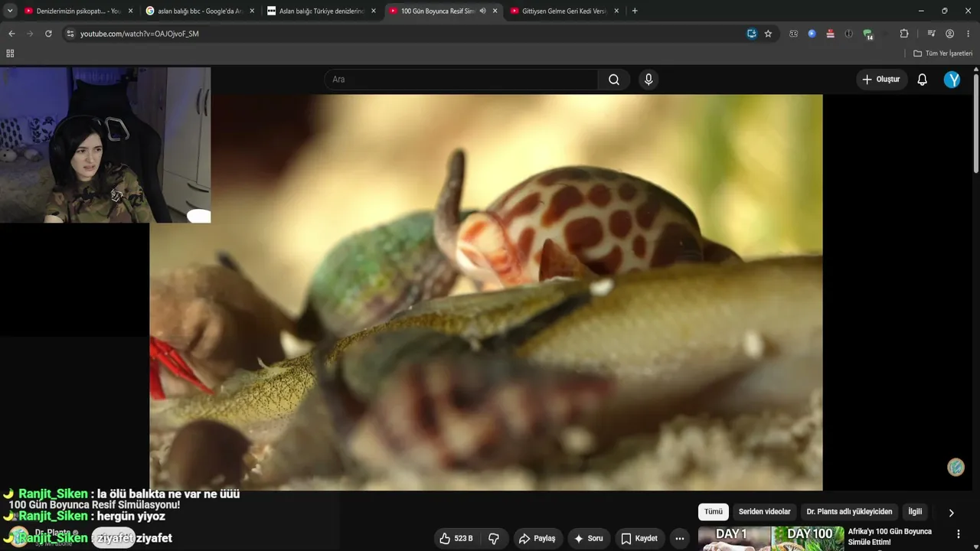Open the apps grid in bookmarks bar

pos(10,54)
